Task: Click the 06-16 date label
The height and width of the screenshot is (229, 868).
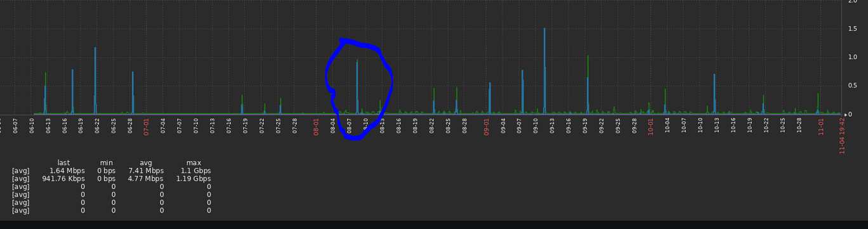Action: [65, 125]
